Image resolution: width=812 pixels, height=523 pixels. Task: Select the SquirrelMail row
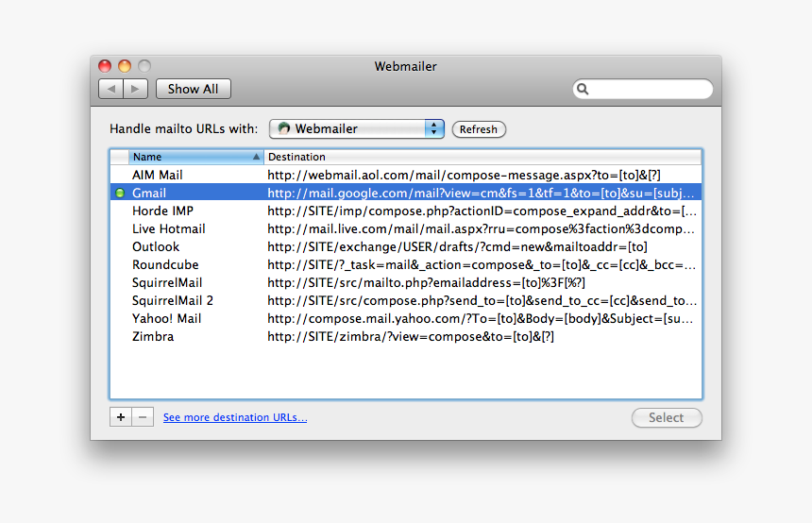406,282
